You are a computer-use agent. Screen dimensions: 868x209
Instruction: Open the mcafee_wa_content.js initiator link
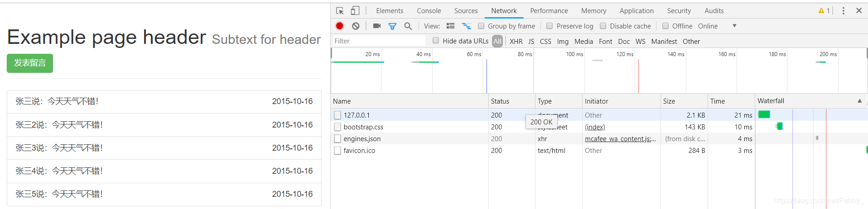[620, 139]
